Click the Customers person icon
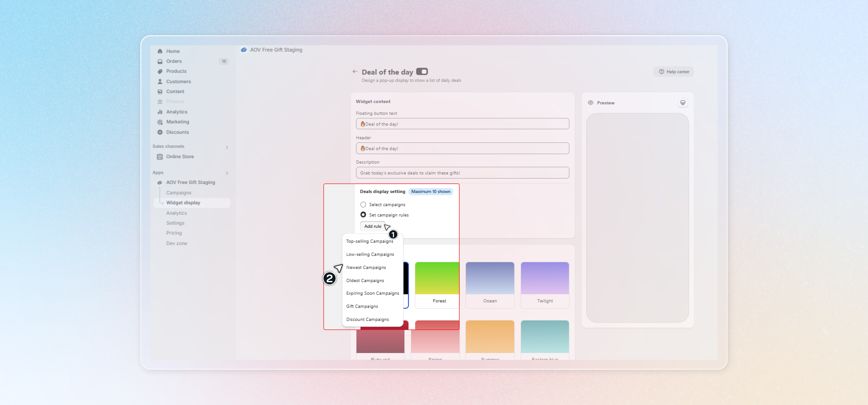This screenshot has width=868, height=405. (x=160, y=82)
